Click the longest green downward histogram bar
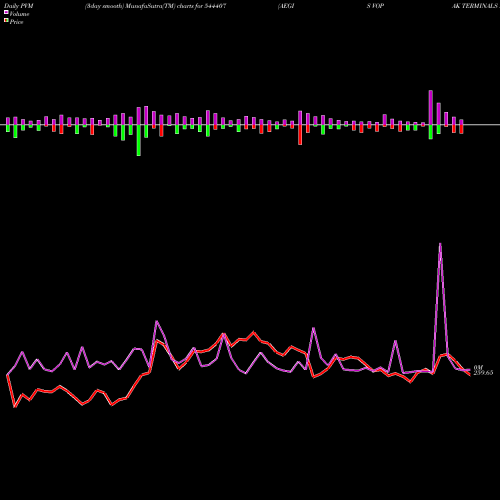Viewport: 500px width, 500px height. coord(139,140)
